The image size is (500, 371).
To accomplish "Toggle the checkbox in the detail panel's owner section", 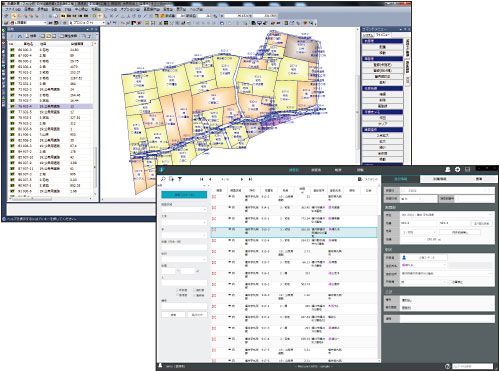I will [450, 282].
